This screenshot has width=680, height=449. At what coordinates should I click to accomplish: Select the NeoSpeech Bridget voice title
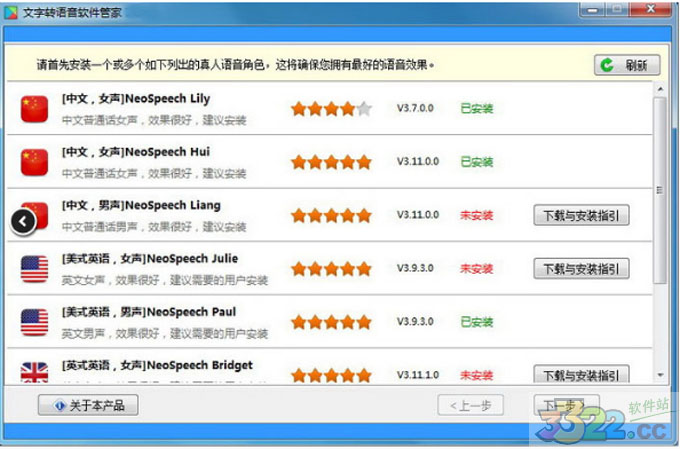coord(157,366)
